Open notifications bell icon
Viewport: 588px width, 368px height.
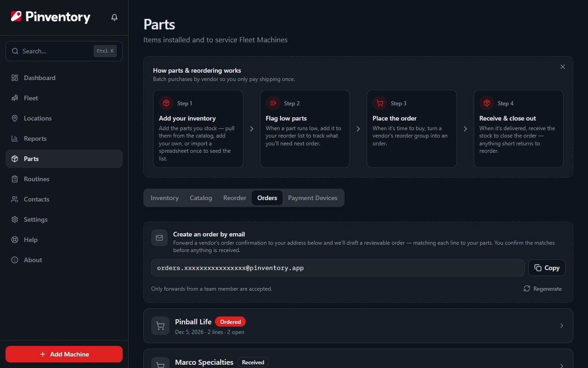point(114,17)
